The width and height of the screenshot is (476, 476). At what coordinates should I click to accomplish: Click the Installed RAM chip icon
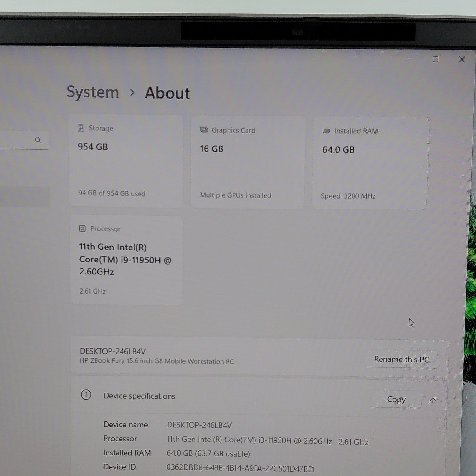326,131
